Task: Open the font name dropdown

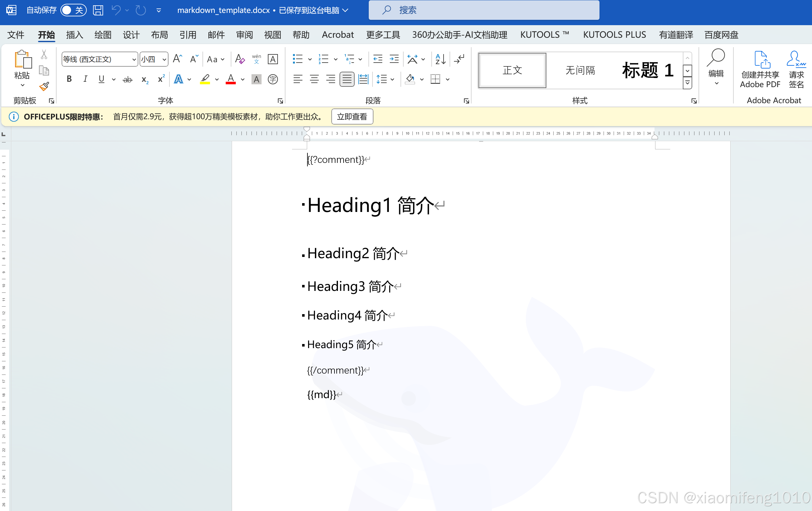Action: pos(134,60)
